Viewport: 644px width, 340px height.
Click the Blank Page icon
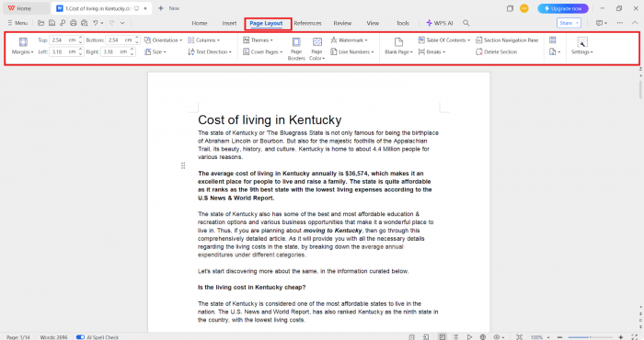[398, 42]
